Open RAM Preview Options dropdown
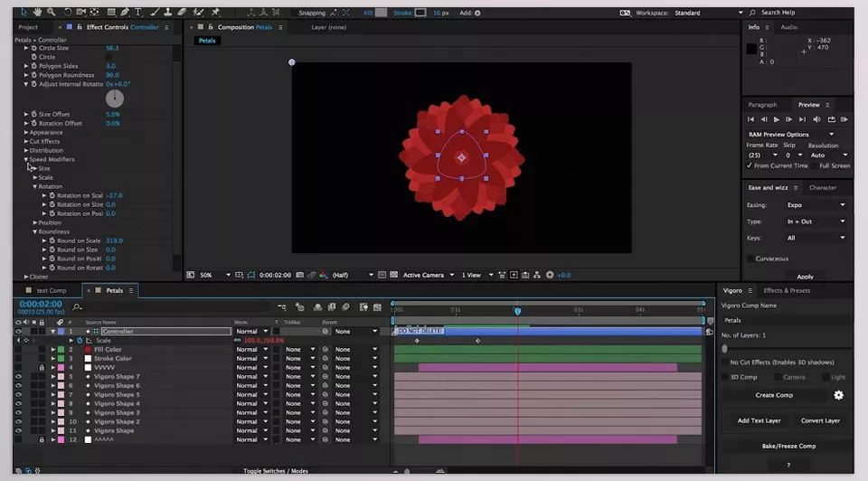This screenshot has height=481, width=868. point(791,134)
